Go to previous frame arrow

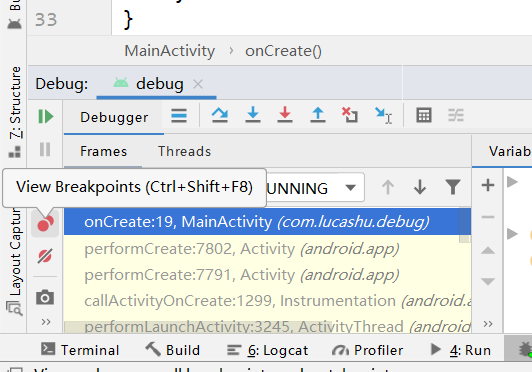coord(388,187)
